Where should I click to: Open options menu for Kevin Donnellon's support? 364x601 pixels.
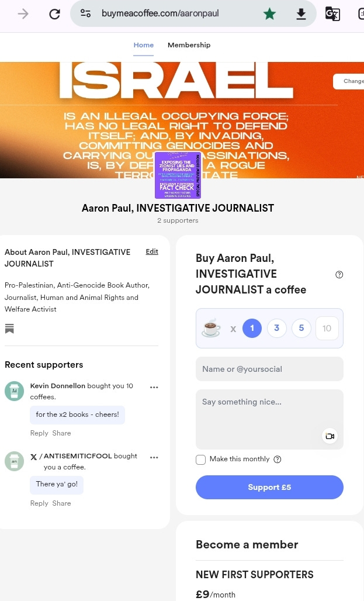coord(154,387)
